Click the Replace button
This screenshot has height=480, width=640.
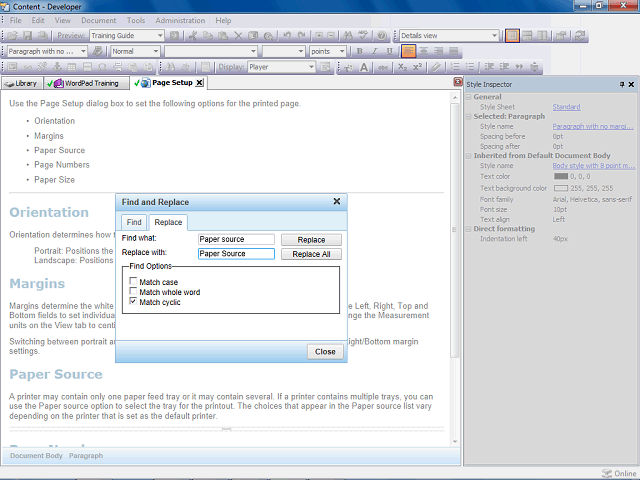click(x=311, y=240)
